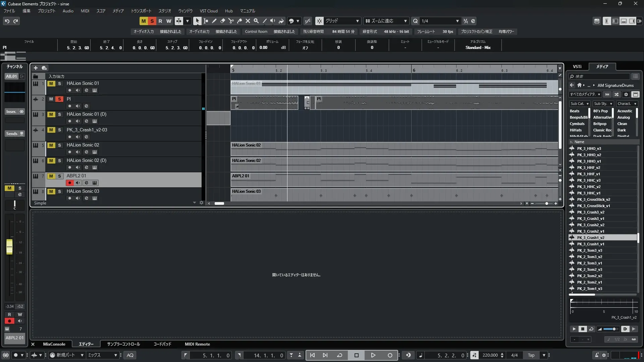Toggle record enable on ABPL2 01 track
The width and height of the screenshot is (644, 362).
pyautogui.click(x=70, y=183)
